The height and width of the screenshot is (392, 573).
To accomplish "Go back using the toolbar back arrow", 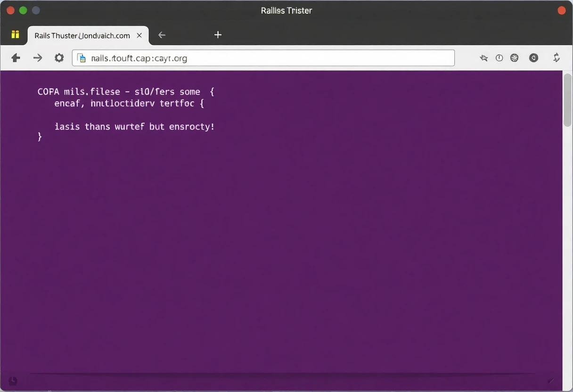I will pyautogui.click(x=16, y=58).
